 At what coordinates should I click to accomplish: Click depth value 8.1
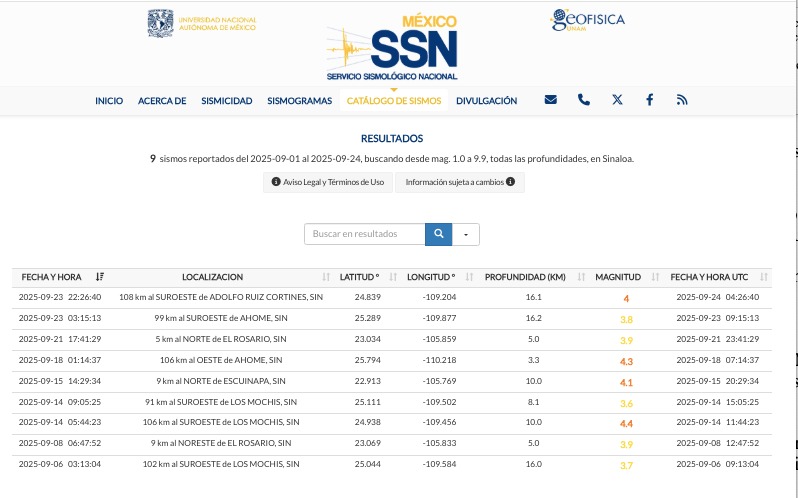pos(533,402)
